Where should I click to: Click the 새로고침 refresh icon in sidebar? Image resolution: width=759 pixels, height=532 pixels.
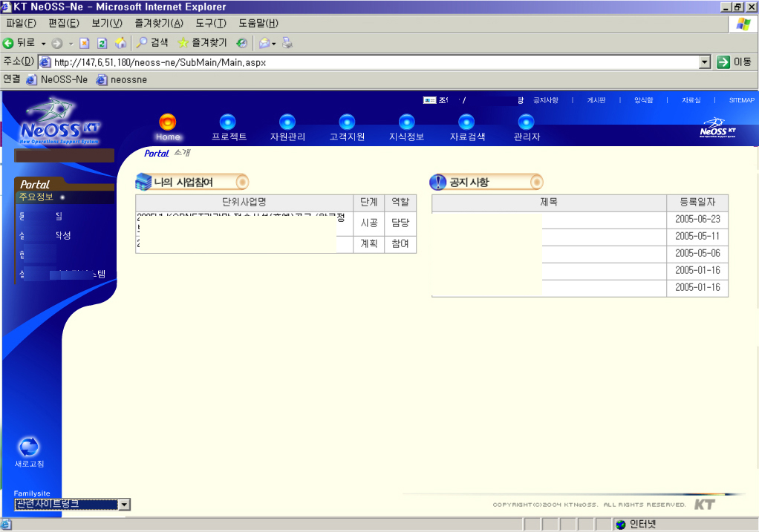28,447
